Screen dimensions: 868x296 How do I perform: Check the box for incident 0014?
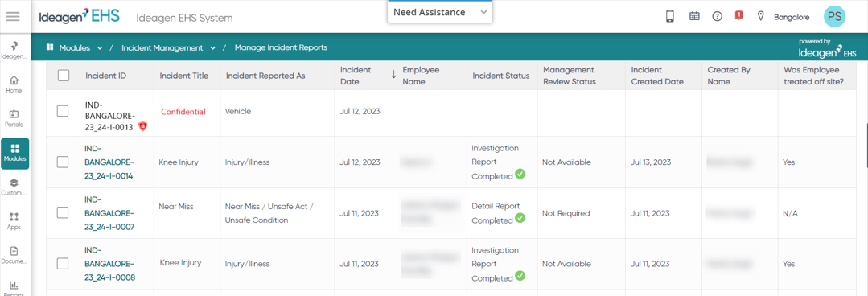pyautogui.click(x=63, y=162)
